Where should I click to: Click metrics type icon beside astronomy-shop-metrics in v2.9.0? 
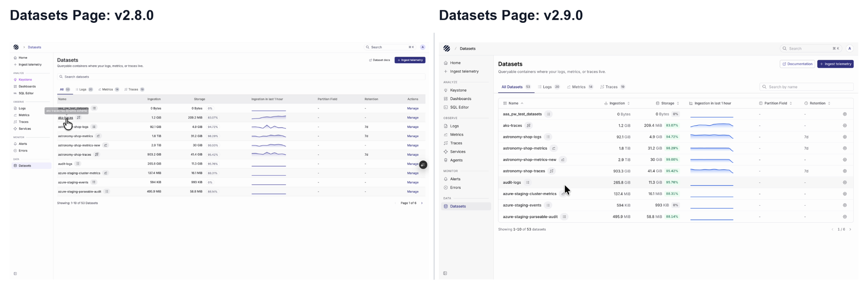554,149
